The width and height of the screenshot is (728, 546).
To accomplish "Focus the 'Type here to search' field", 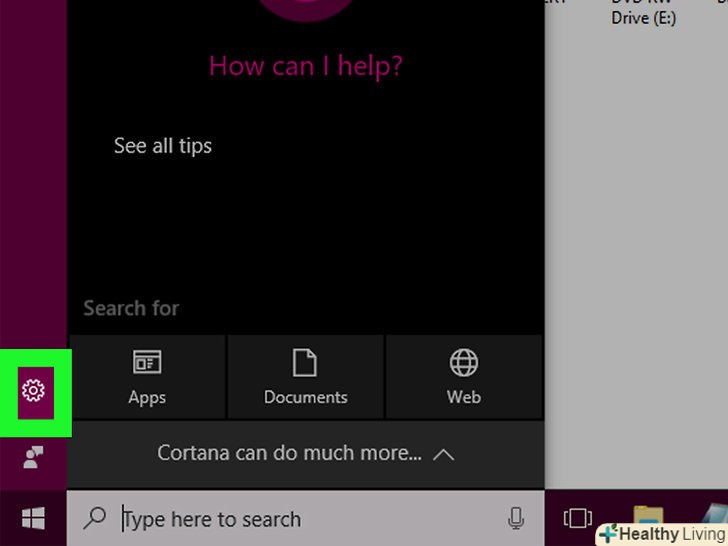I will (300, 519).
